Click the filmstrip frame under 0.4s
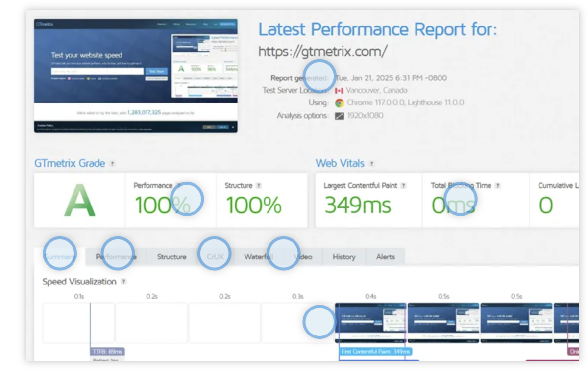 tap(370, 323)
